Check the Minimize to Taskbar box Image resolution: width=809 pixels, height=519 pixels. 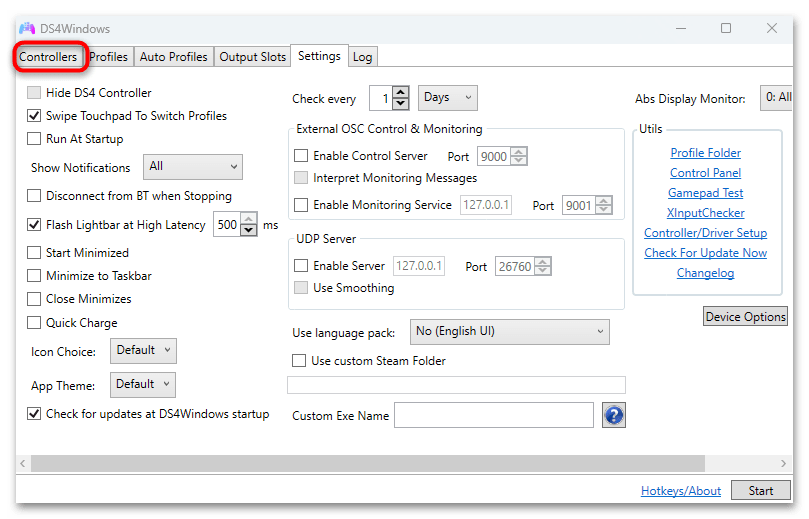(34, 276)
